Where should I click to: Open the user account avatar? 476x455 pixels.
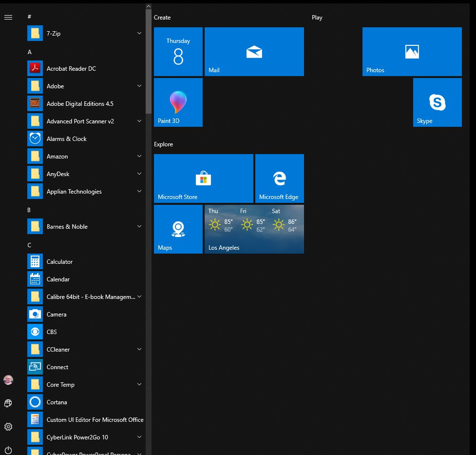click(x=8, y=380)
